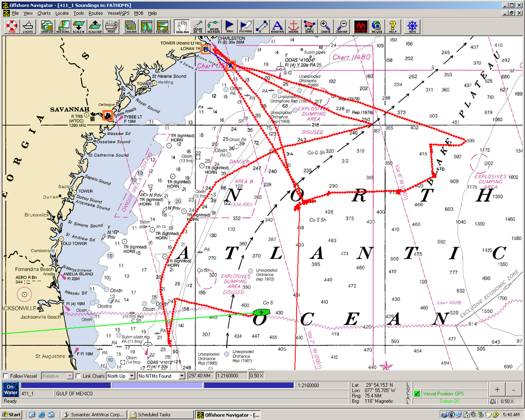Click the Locate boat icon
This screenshot has height=420, width=525.
tap(28, 27)
